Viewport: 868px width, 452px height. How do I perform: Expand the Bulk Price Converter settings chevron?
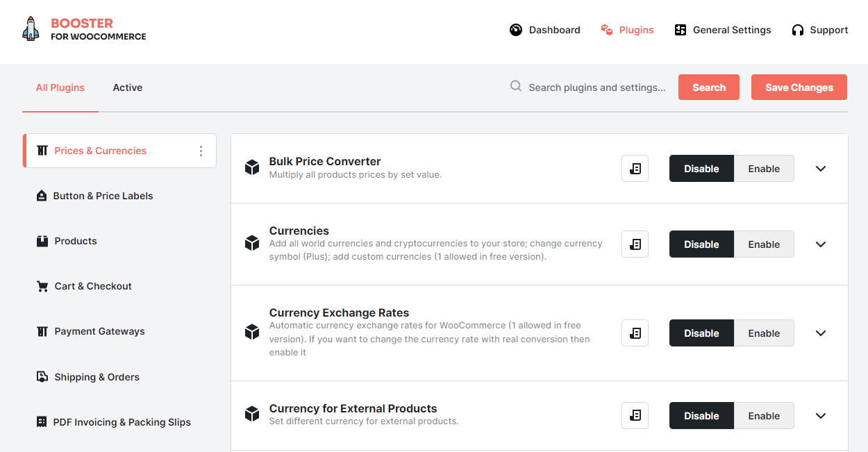click(x=821, y=168)
